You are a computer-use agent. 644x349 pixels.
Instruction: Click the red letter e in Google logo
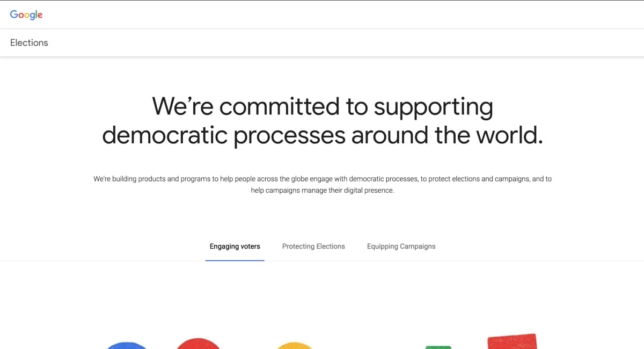click(40, 15)
